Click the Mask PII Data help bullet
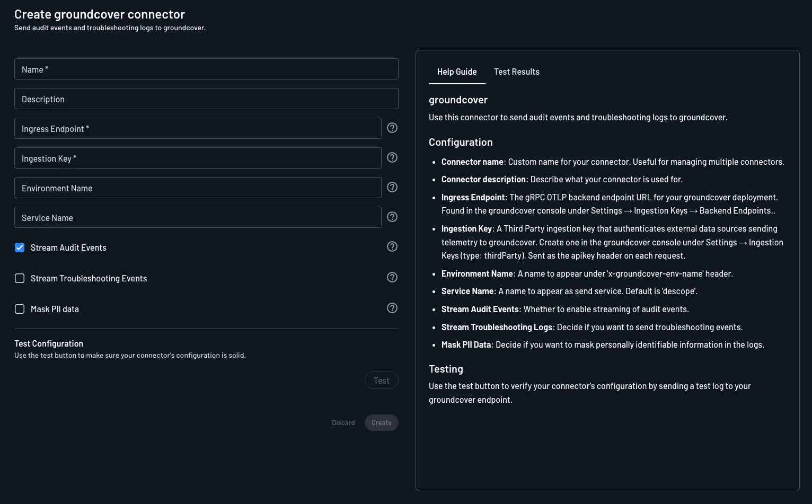The width and height of the screenshot is (812, 504). click(603, 344)
